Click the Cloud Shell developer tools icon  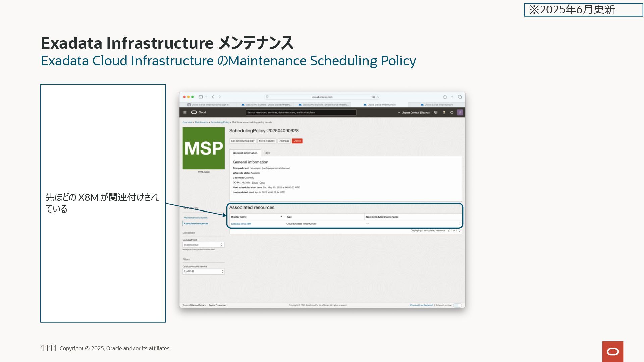(436, 113)
